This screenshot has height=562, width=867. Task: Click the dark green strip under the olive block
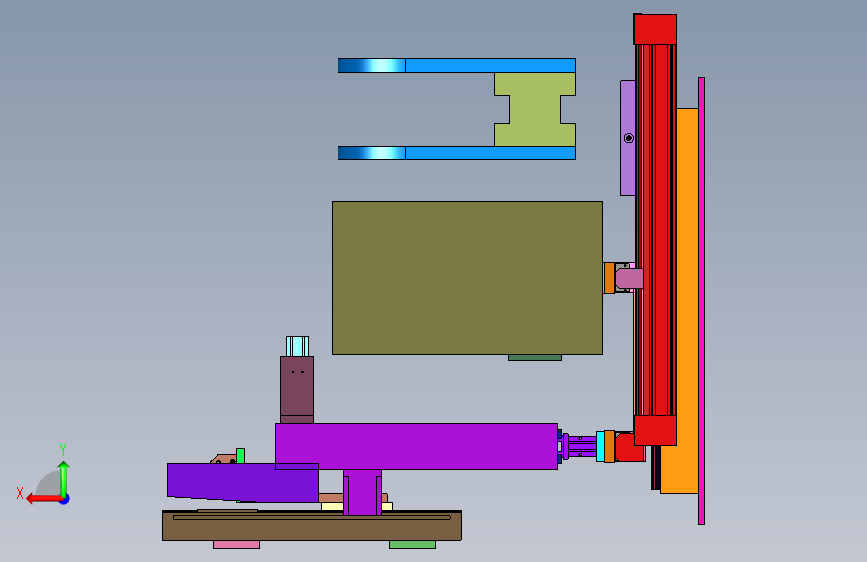point(535,358)
